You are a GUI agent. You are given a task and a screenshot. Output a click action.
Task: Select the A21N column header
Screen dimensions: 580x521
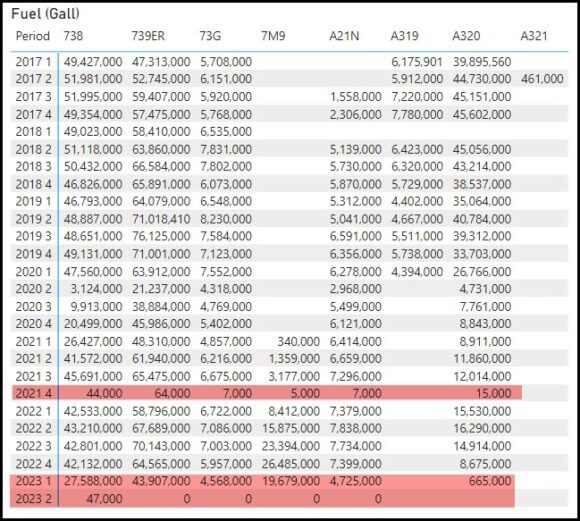(x=344, y=36)
